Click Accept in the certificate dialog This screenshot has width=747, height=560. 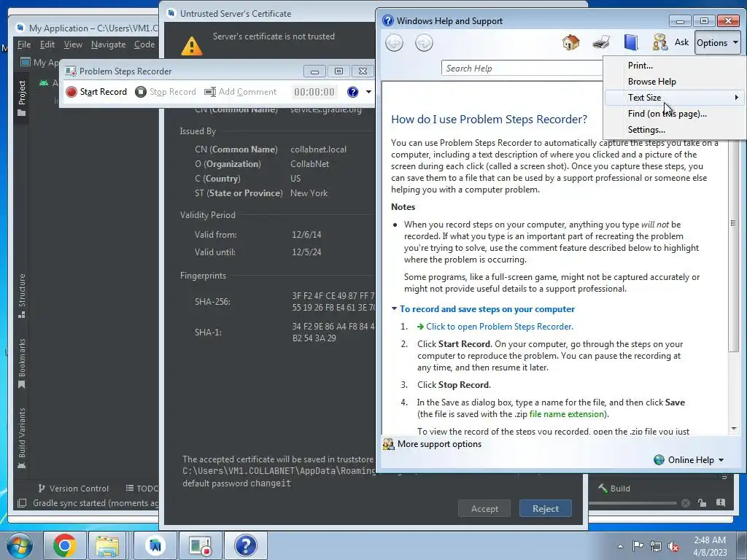[x=484, y=509]
